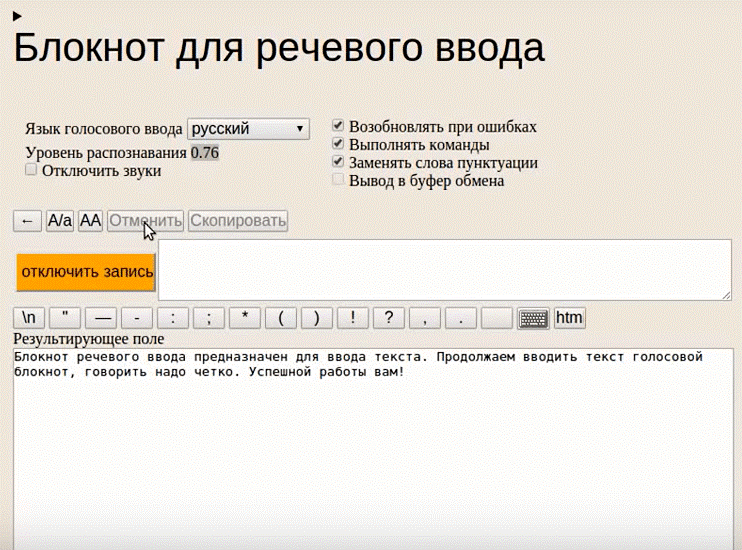Insert an opening parenthesis
Image resolution: width=742 pixels, height=550 pixels.
pos(281,318)
